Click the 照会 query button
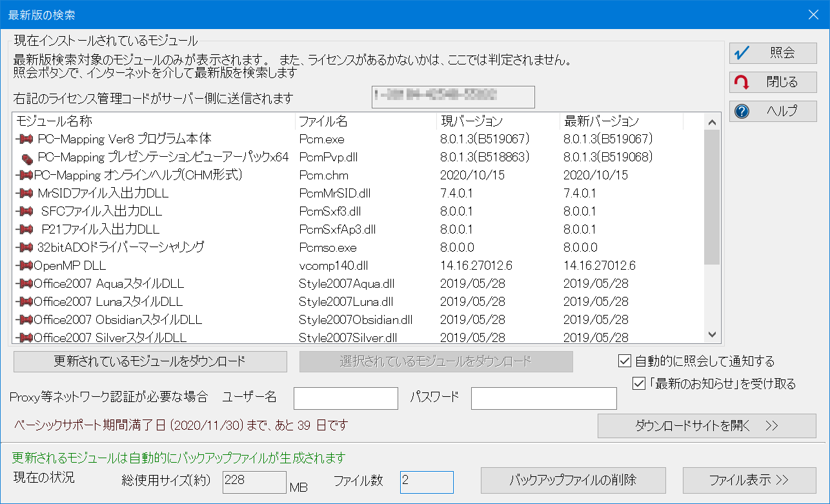The width and height of the screenshot is (830, 504). 773,53
